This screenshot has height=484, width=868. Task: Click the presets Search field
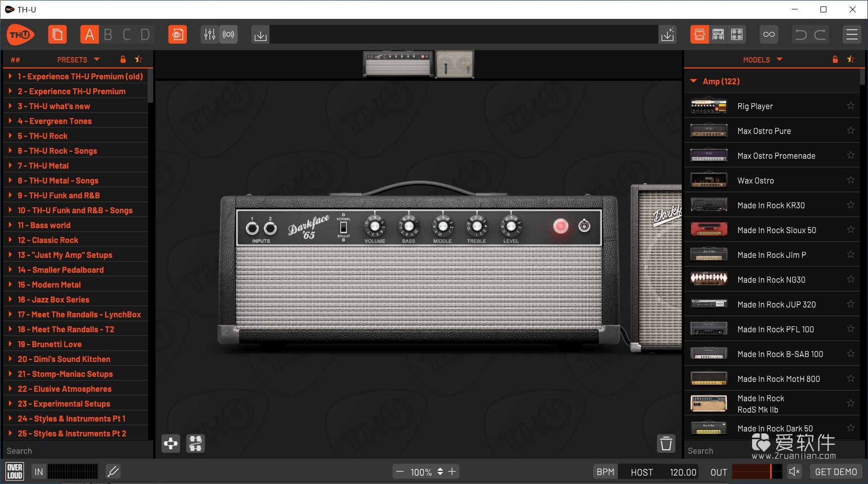pos(77,451)
